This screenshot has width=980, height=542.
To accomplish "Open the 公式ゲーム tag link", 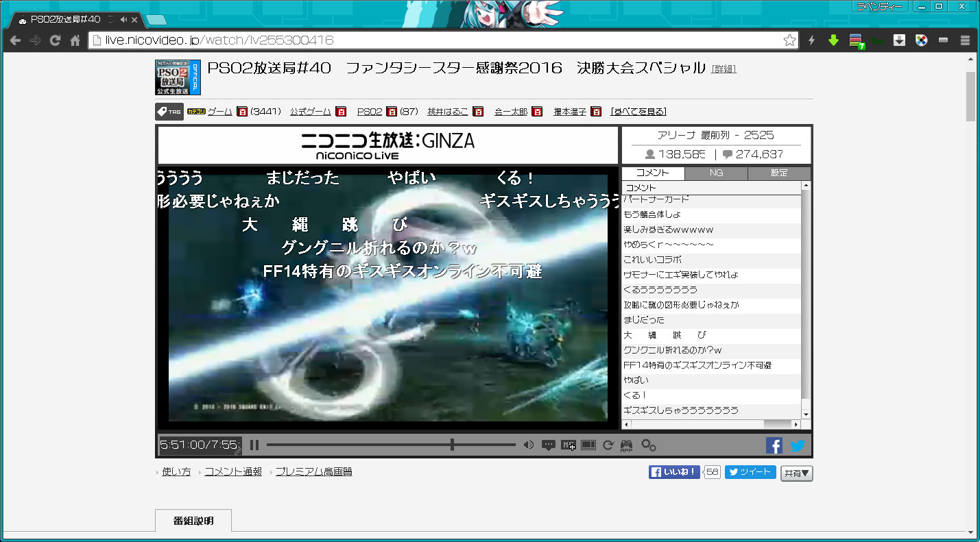I will tap(310, 112).
